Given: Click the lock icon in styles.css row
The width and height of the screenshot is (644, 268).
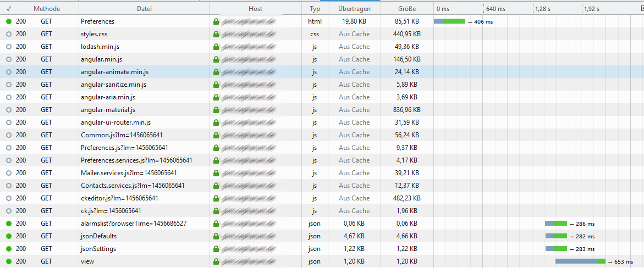Looking at the screenshot, I should point(216,34).
